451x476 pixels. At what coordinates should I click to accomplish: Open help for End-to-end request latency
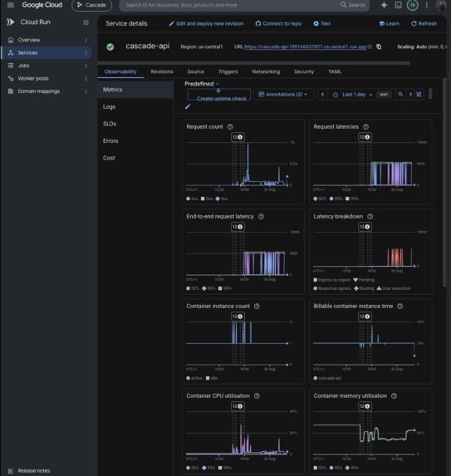261,217
